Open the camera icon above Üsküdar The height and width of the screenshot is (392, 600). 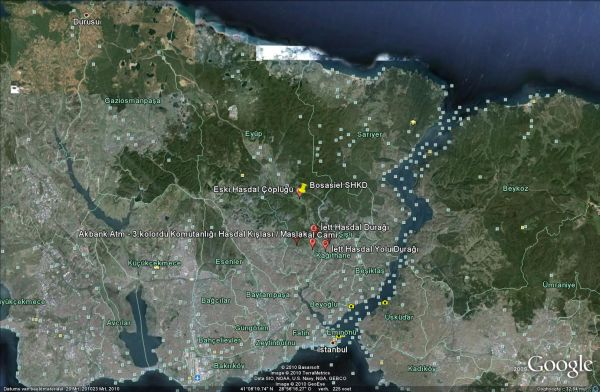click(x=385, y=302)
